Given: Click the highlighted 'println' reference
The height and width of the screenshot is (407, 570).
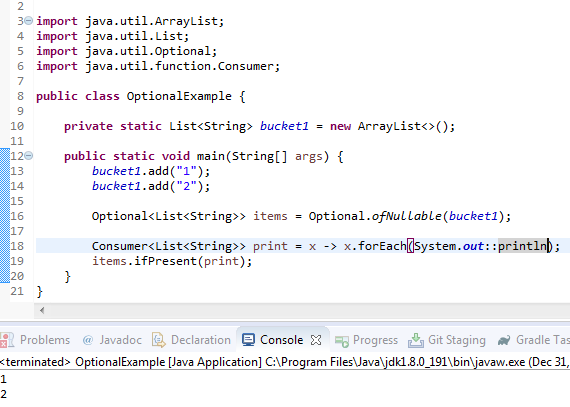Looking at the screenshot, I should (522, 246).
